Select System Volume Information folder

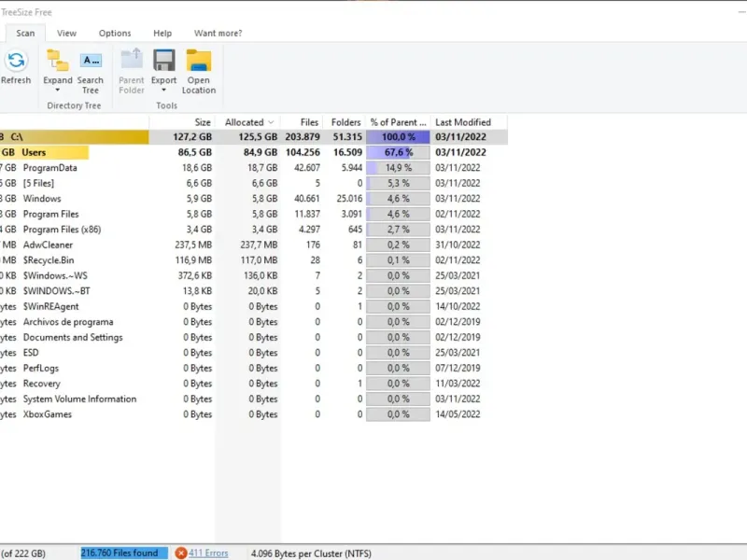79,399
